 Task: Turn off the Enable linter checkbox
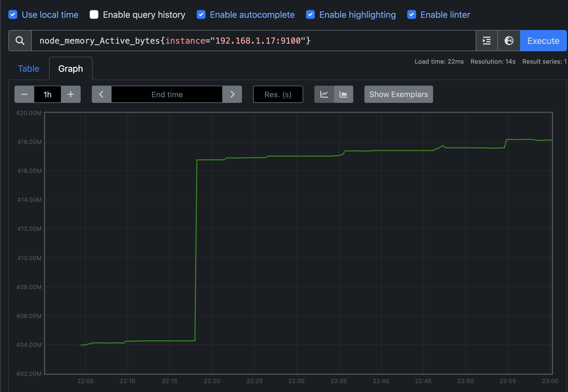click(412, 15)
